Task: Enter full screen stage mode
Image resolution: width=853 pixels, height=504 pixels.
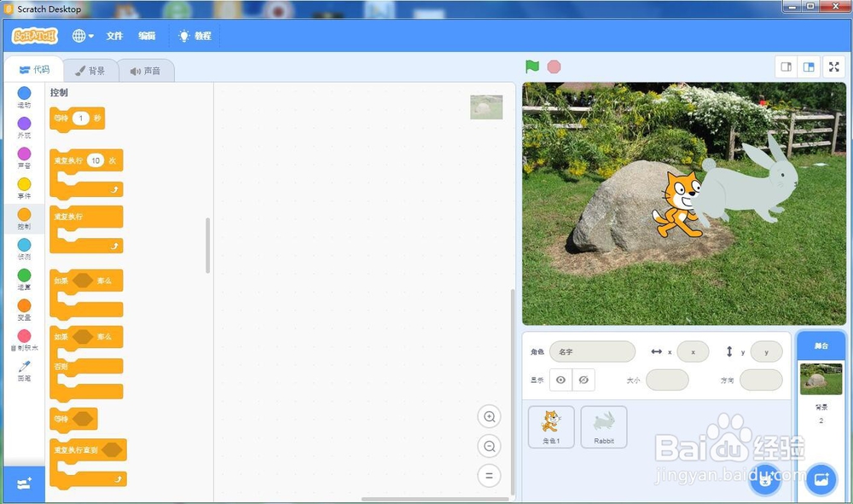Action: pos(834,67)
